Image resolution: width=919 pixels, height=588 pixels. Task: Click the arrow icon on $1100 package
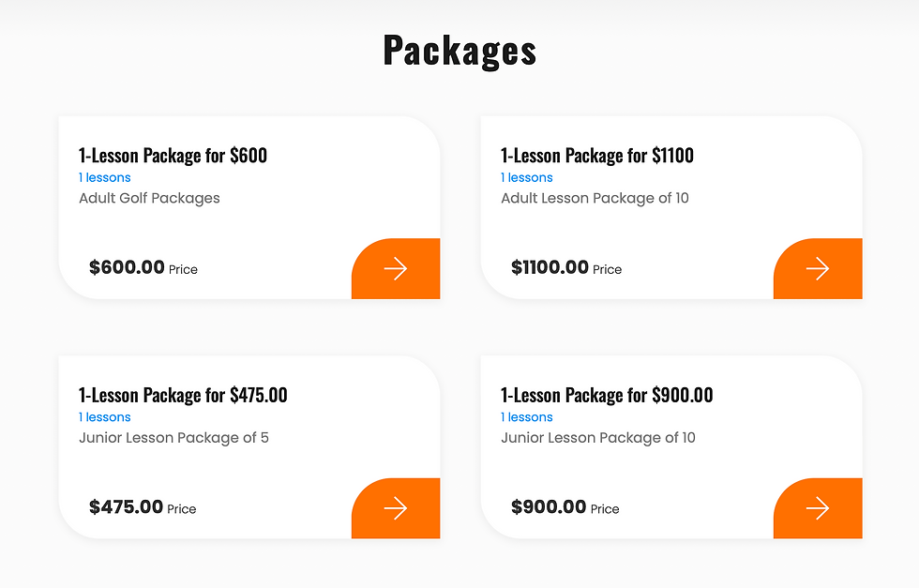pos(818,269)
